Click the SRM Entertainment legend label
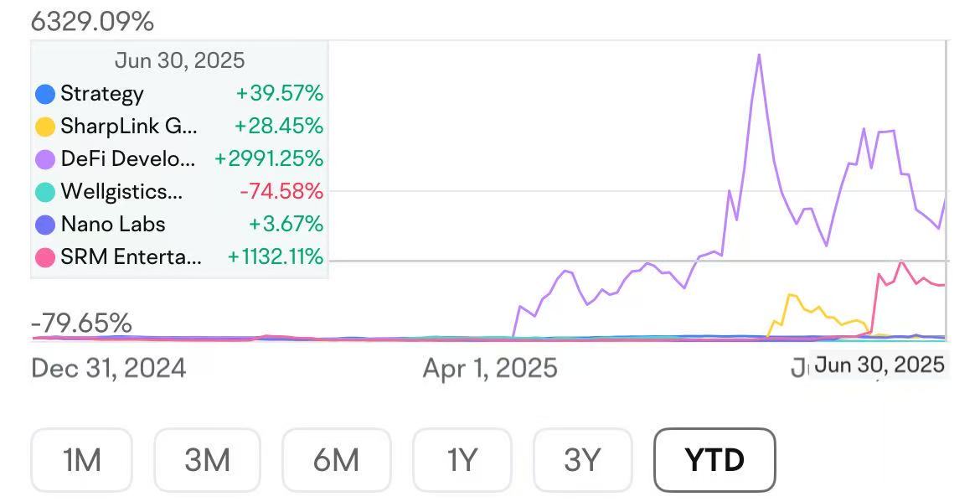 pos(131,257)
